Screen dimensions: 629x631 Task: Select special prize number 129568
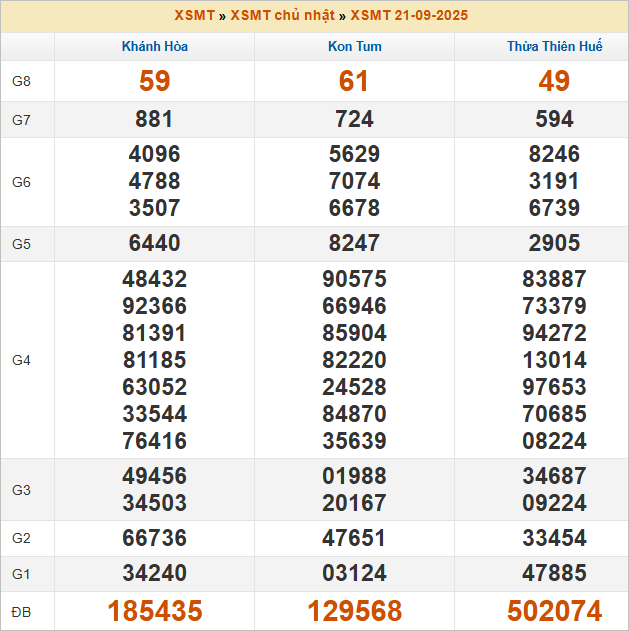[x=354, y=611]
